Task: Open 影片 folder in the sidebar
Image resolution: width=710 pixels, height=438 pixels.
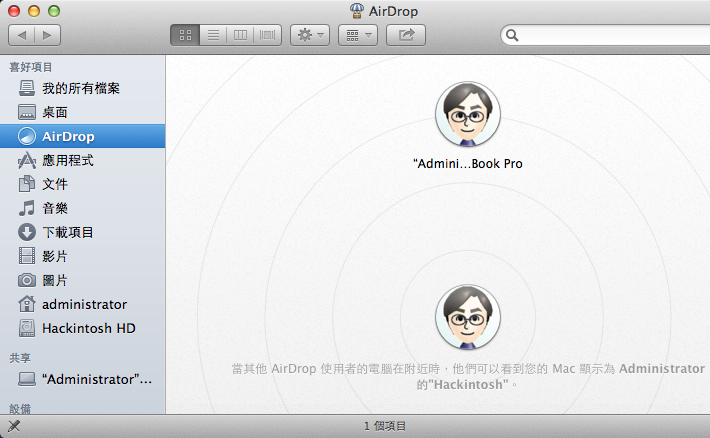Action: coord(82,256)
